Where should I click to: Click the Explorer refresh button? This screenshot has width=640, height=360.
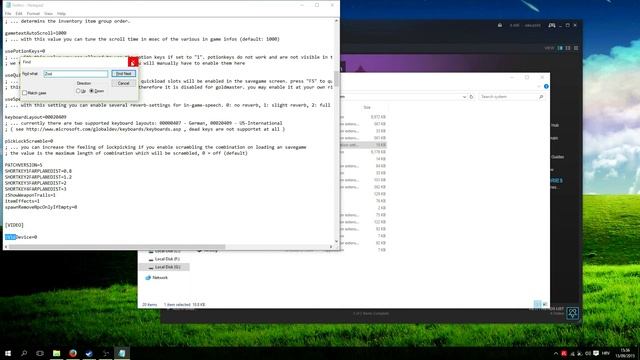pyautogui.click(x=471, y=97)
